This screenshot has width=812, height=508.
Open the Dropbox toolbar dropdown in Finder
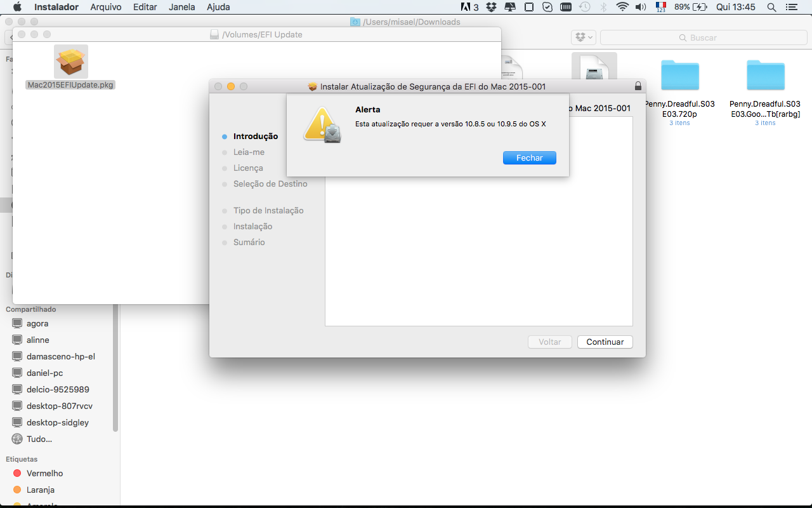pyautogui.click(x=584, y=37)
